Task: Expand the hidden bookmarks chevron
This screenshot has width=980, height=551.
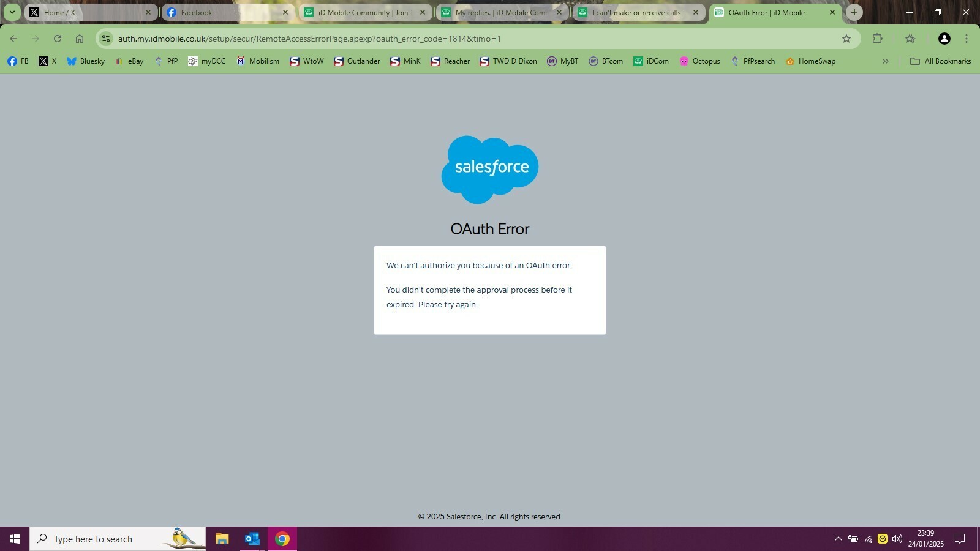Action: [885, 61]
